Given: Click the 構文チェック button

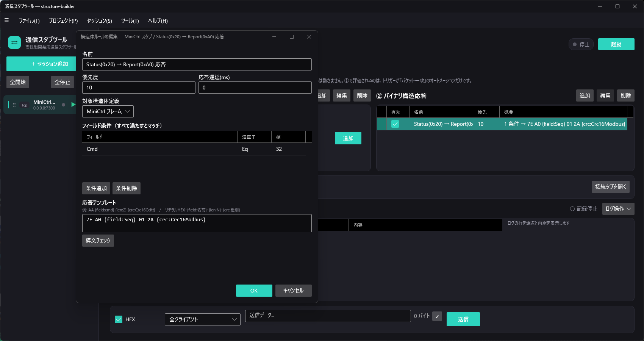Looking at the screenshot, I should (x=98, y=241).
